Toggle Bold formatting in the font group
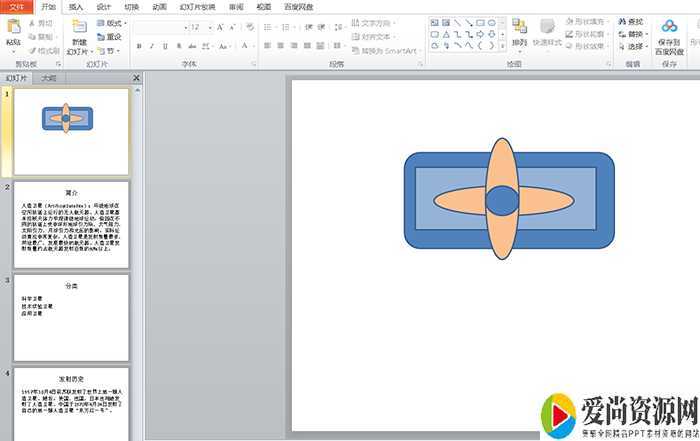Image resolution: width=700 pixels, height=441 pixels. [138, 46]
